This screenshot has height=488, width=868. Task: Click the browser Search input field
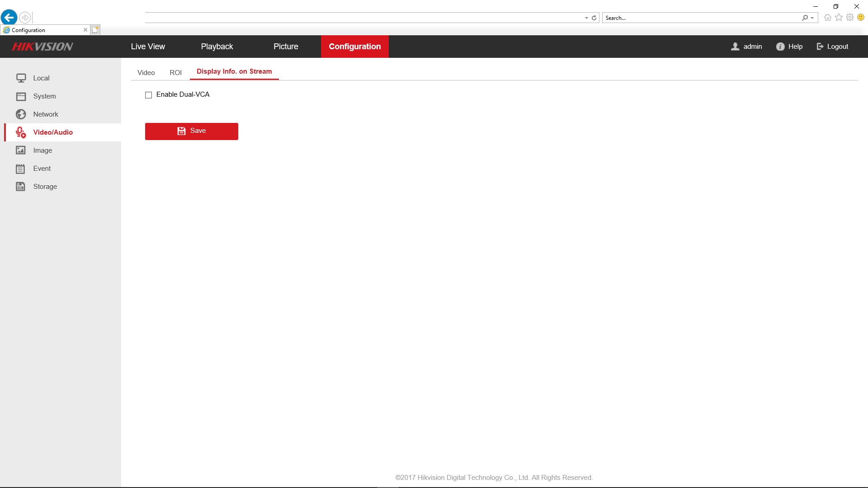[x=701, y=18]
